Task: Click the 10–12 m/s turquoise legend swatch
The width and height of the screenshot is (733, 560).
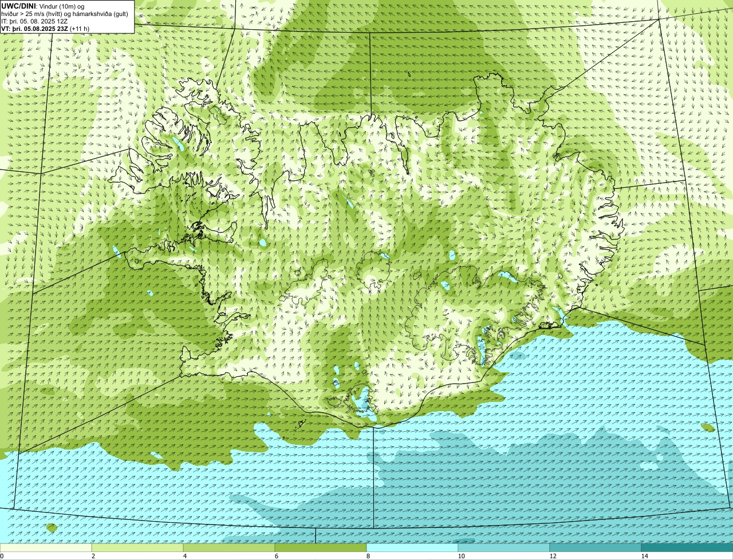Action: (504, 547)
